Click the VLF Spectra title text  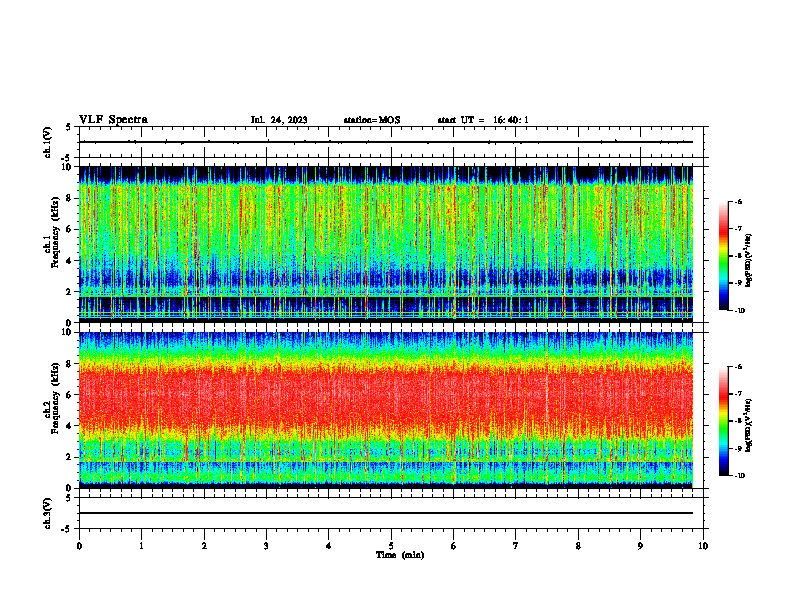(113, 120)
